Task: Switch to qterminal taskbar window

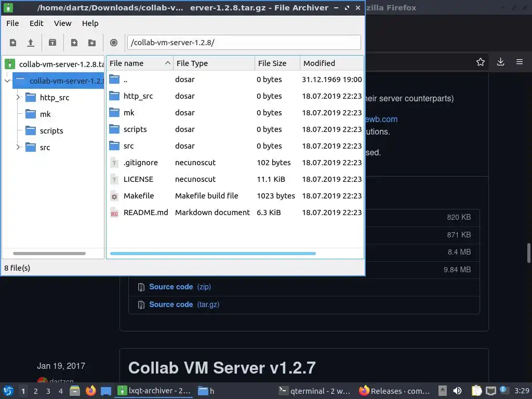Action: (314, 391)
